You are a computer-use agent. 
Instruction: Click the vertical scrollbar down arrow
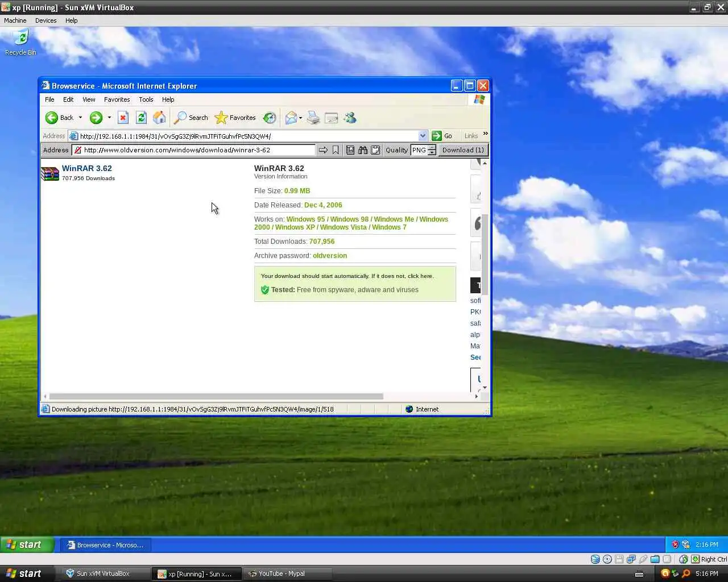point(485,388)
